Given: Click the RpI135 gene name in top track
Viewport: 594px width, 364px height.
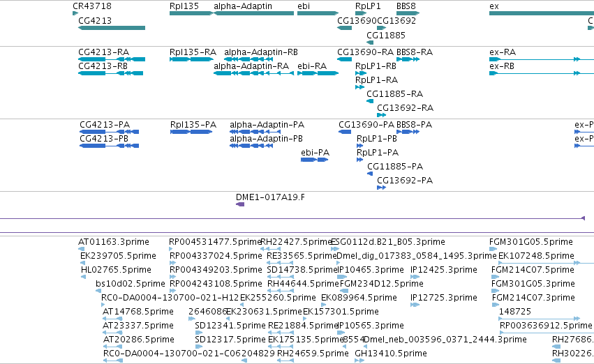Looking at the screenshot, I should click(184, 6).
